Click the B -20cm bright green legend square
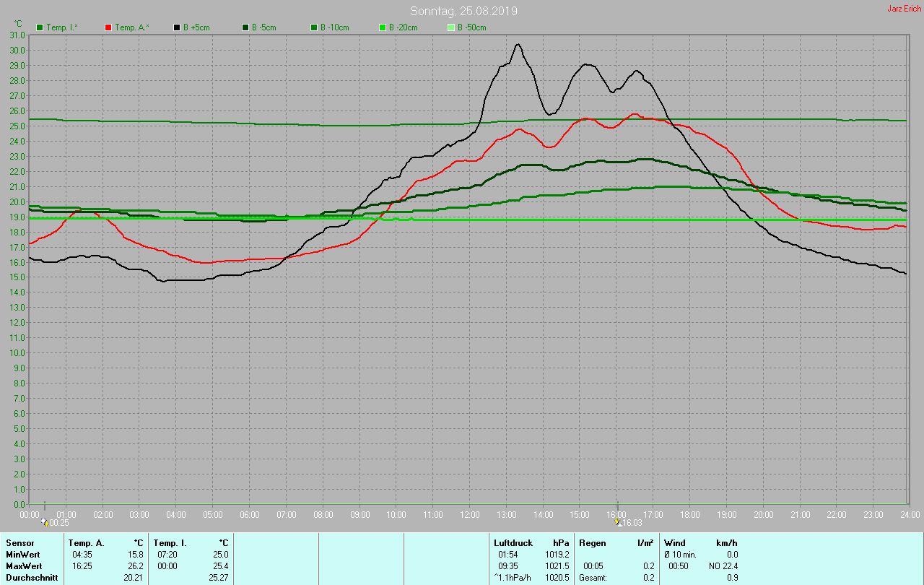Image resolution: width=924 pixels, height=585 pixels. (383, 27)
